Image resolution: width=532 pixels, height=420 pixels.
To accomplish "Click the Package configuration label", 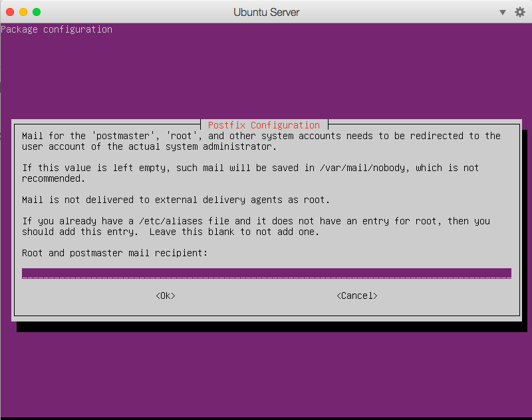I will pyautogui.click(x=57, y=29).
